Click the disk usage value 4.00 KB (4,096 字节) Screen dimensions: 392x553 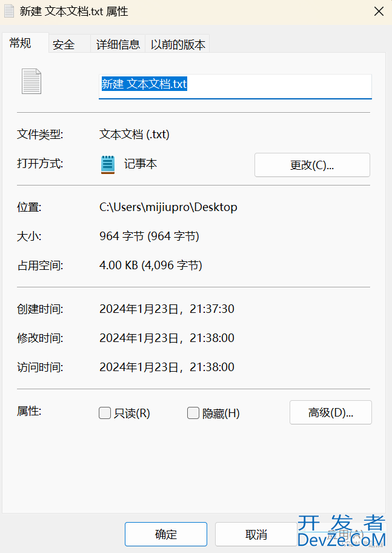coord(150,265)
